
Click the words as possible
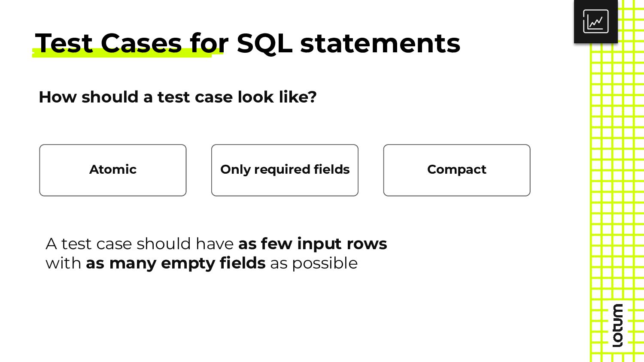click(314, 263)
